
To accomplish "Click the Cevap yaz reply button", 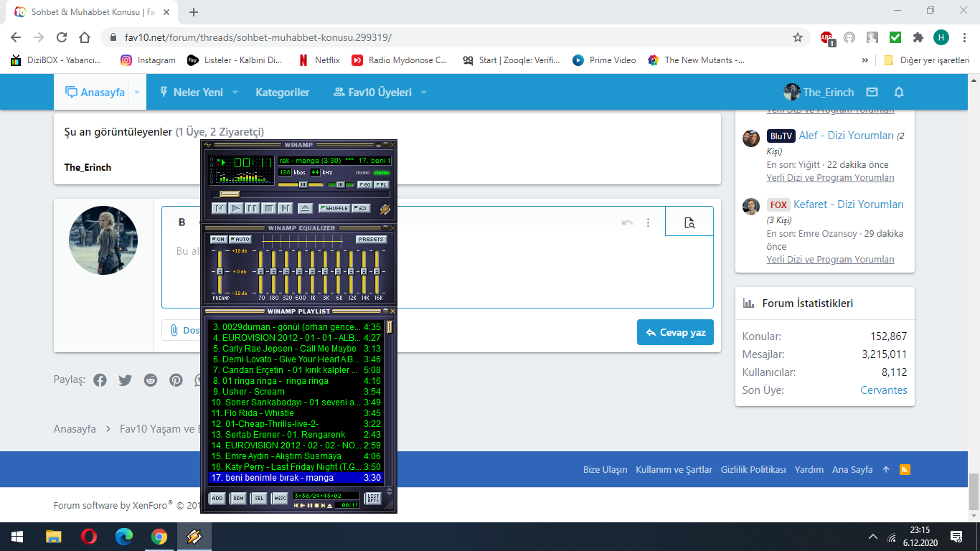I will [x=675, y=332].
